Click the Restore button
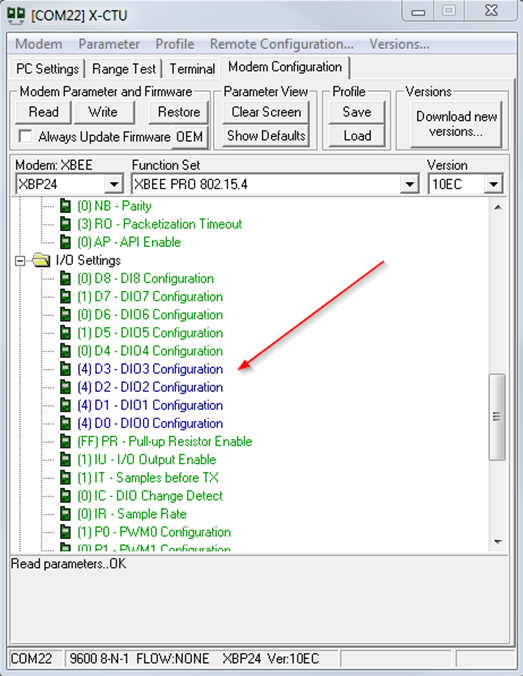 [179, 112]
